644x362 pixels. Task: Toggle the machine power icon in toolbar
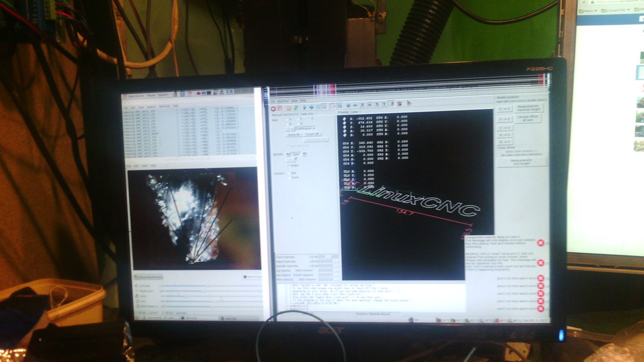(x=280, y=108)
